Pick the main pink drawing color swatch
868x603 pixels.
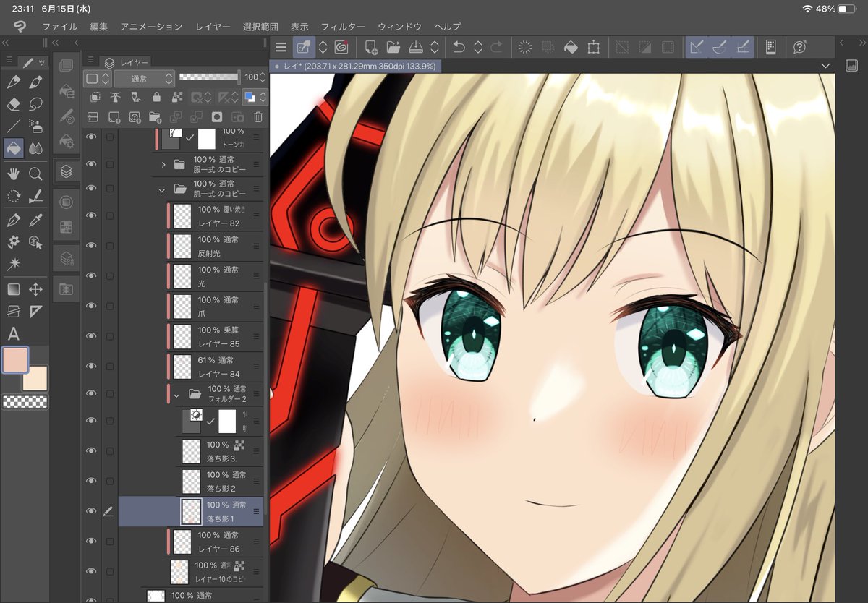[15, 359]
